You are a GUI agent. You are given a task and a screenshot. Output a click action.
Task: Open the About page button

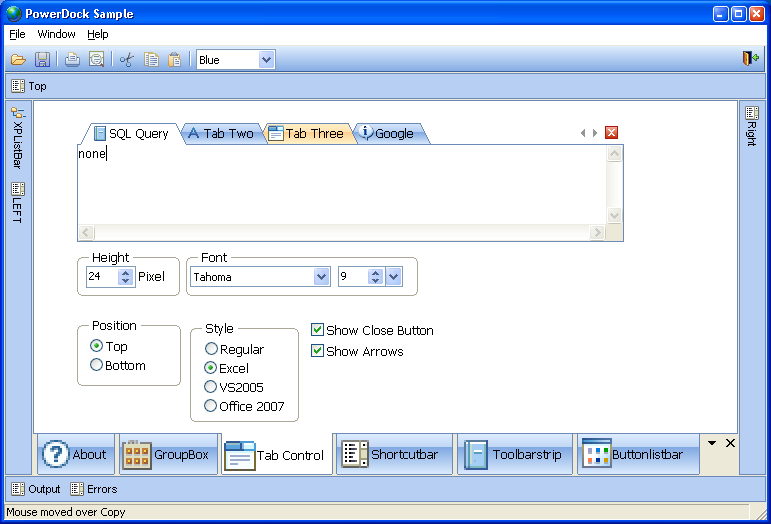point(75,454)
